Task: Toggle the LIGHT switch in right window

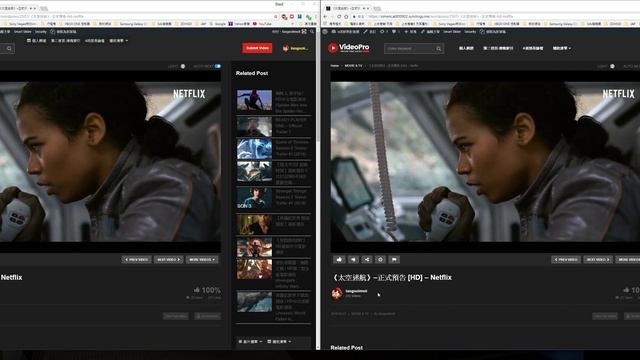Action: click(612, 66)
